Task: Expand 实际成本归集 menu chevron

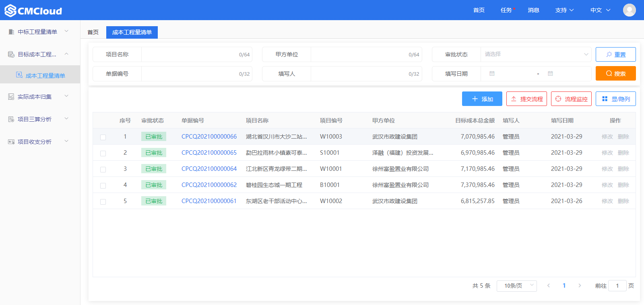Action: [66, 96]
